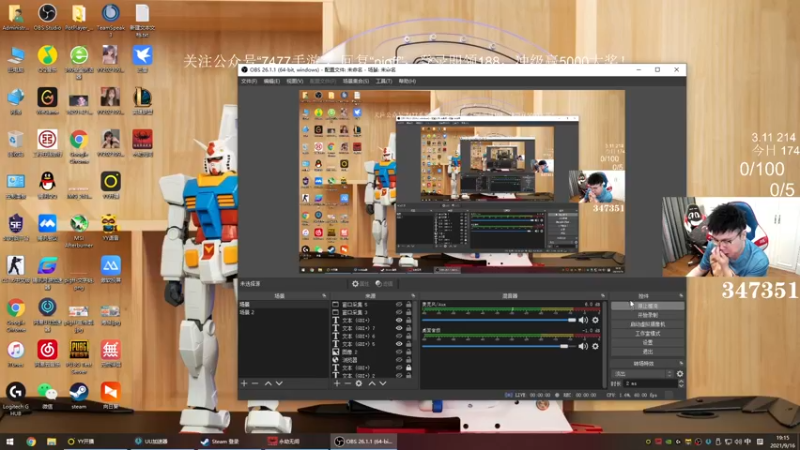
Task: Undock the 场景 panel using its header icon
Action: click(324, 296)
